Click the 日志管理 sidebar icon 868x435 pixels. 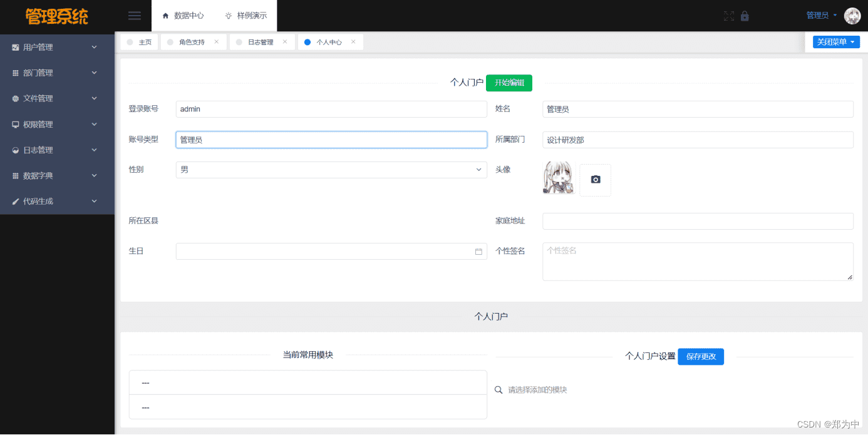(16, 150)
